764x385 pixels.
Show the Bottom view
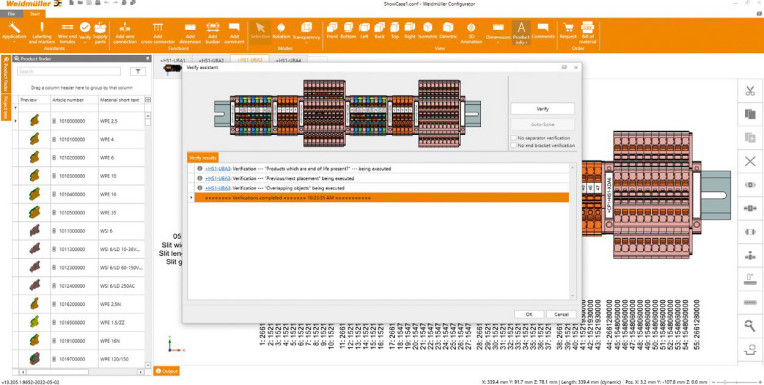pyautogui.click(x=348, y=30)
